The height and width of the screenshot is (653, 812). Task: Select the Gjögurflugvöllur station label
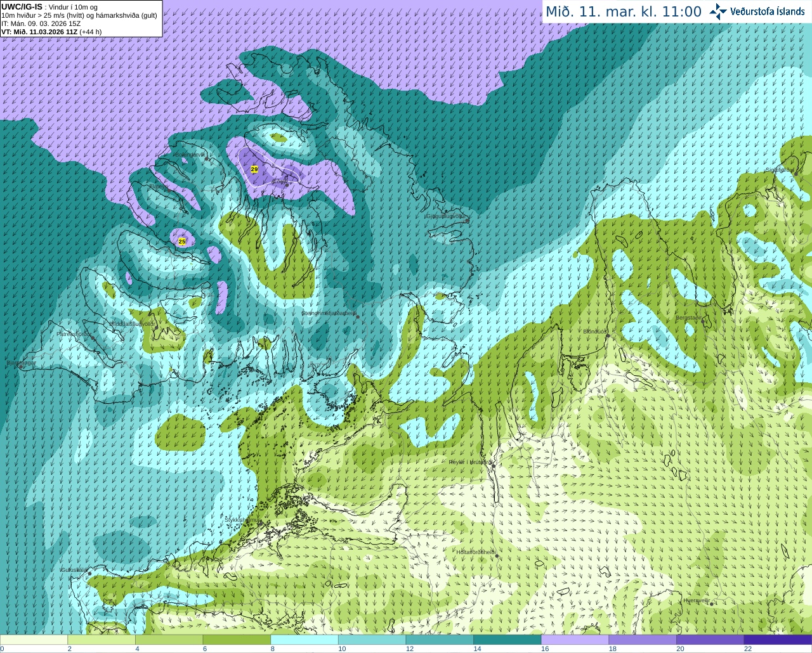click(445, 216)
